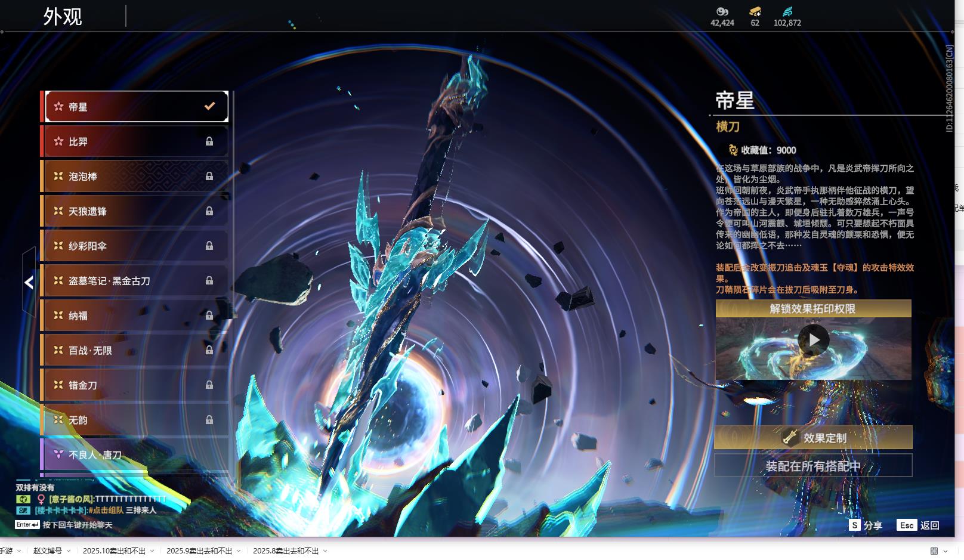
Task: Click the 42,424 currency balance
Action: pyautogui.click(x=722, y=23)
